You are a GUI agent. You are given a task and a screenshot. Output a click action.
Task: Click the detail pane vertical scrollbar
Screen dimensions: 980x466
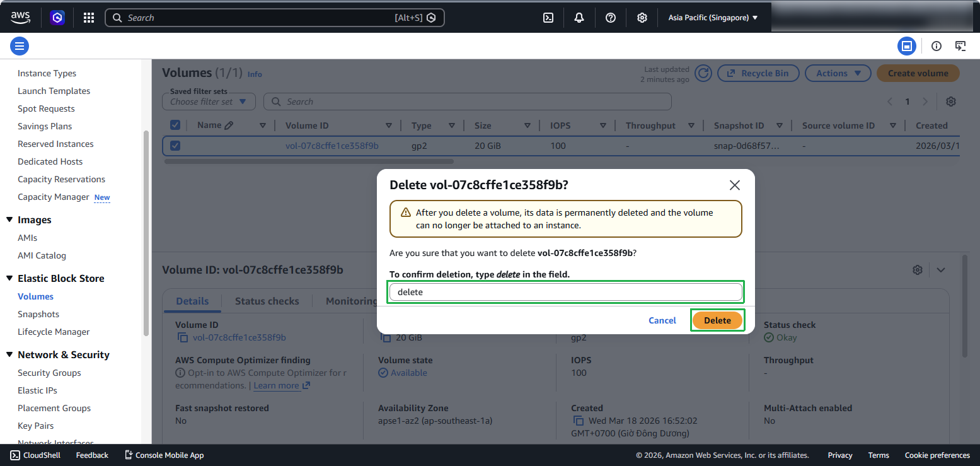pyautogui.click(x=964, y=306)
